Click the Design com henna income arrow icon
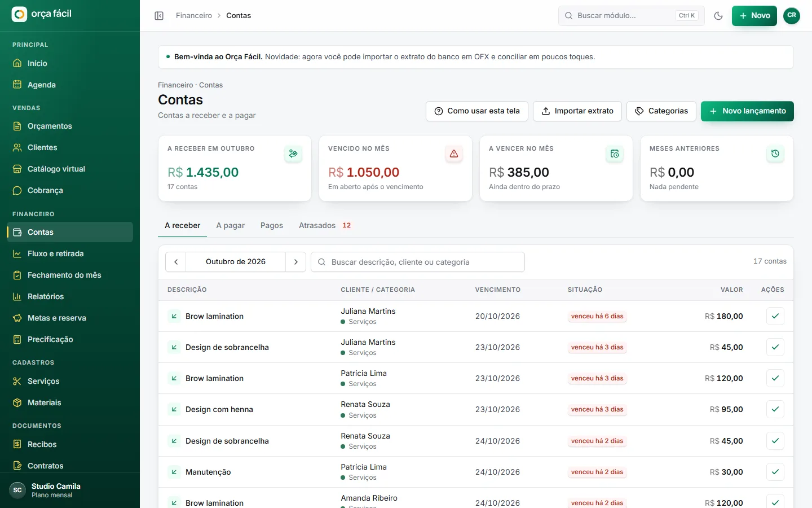Image resolution: width=812 pixels, height=508 pixels. pyautogui.click(x=174, y=409)
